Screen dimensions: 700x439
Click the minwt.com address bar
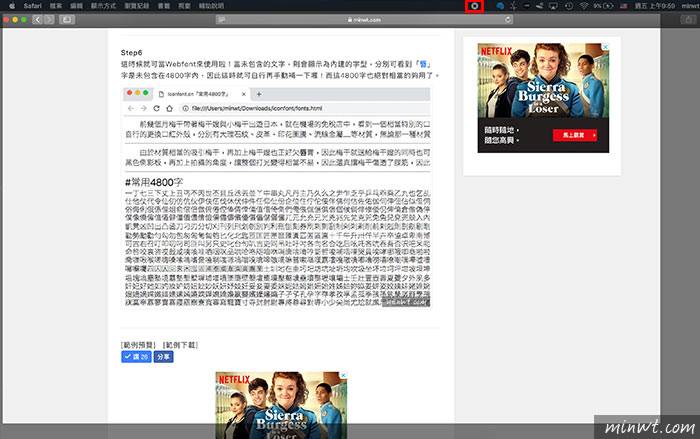point(350,19)
